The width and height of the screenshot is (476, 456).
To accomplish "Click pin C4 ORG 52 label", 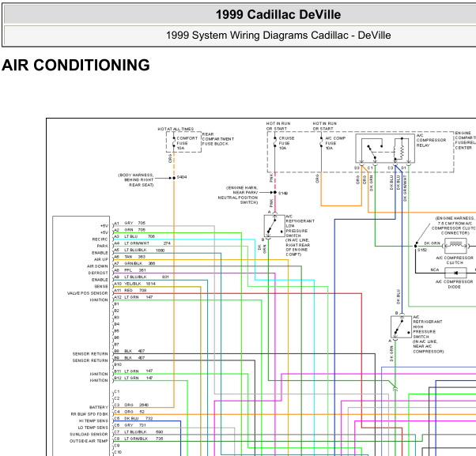I will [x=130, y=412].
